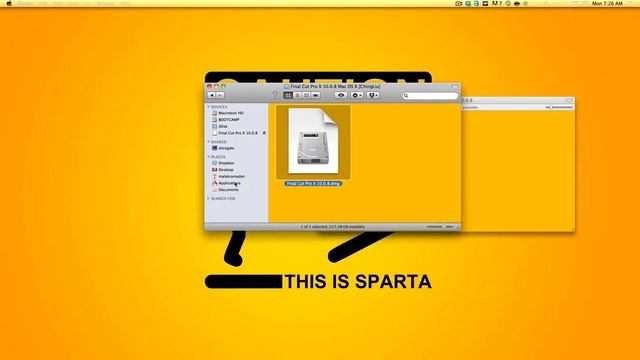Click the menu bar clock Mon 7:26 AM

pos(607,3)
